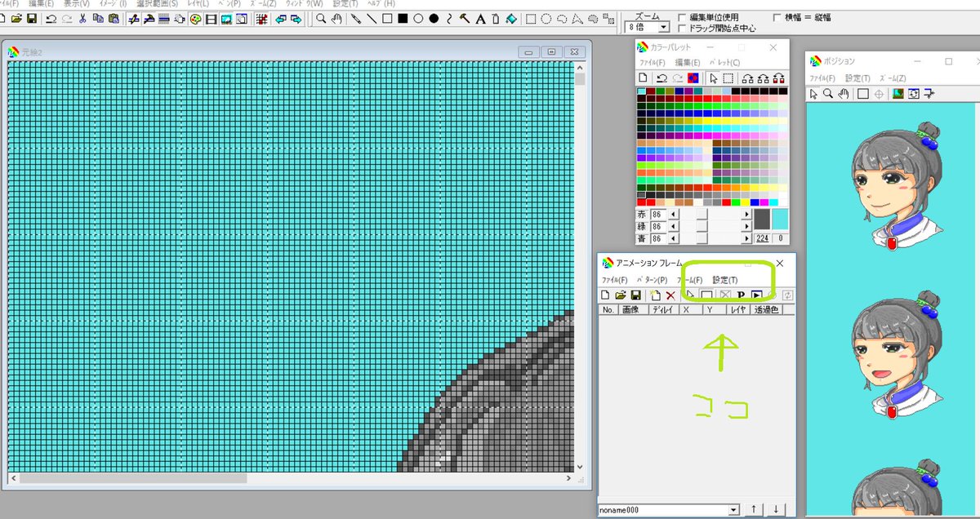Select gray foreground color swatch
Image resolution: width=980 pixels, height=519 pixels.
761,219
